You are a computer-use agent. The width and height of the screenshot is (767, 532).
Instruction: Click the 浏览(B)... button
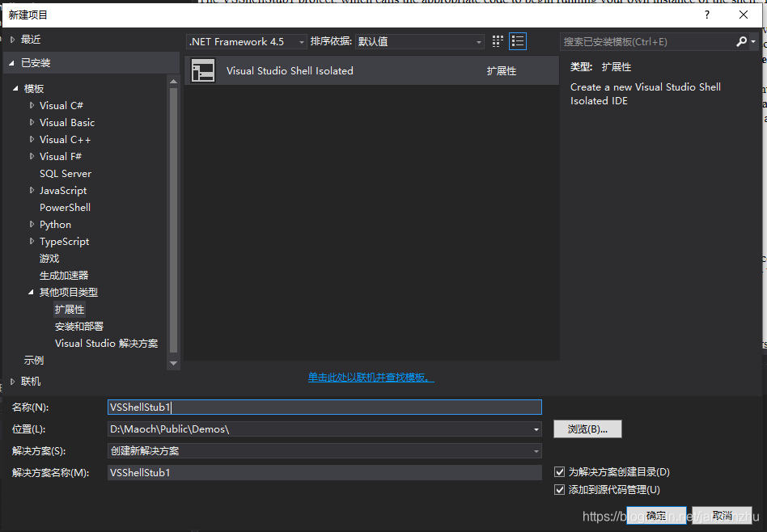click(x=587, y=429)
